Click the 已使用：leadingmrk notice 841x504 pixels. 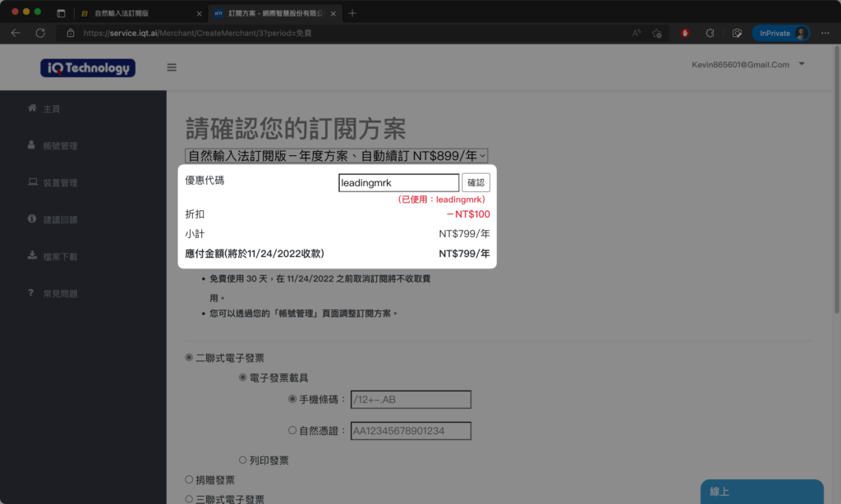[x=441, y=199]
